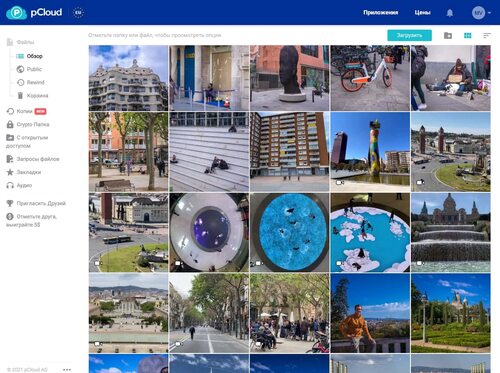The image size is (500, 373).
Task: Open the man in orange jacket photo
Action: (370, 313)
